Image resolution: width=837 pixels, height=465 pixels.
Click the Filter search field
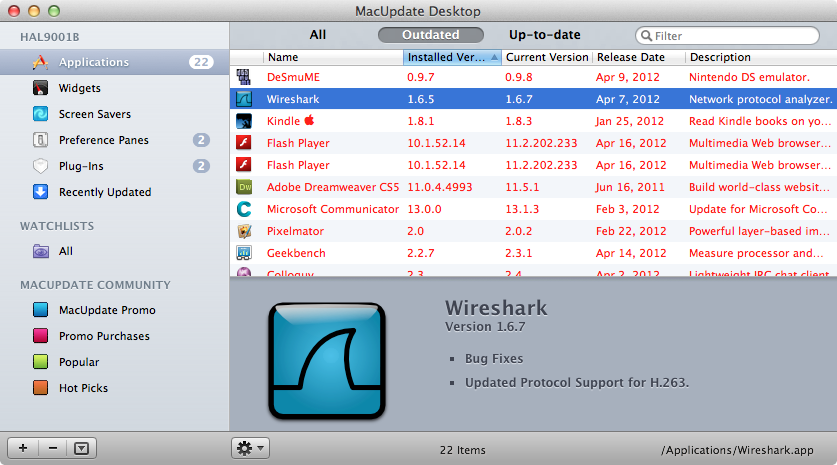point(727,36)
